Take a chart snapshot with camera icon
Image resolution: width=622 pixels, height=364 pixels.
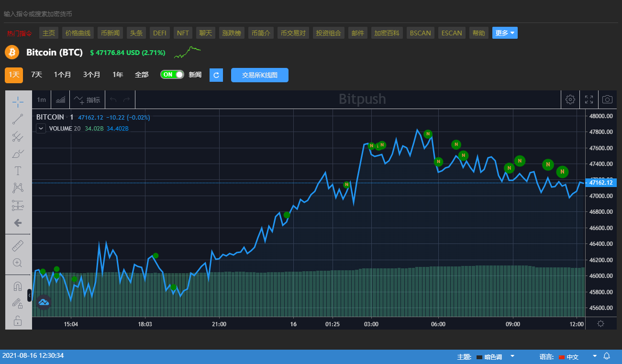coord(607,99)
